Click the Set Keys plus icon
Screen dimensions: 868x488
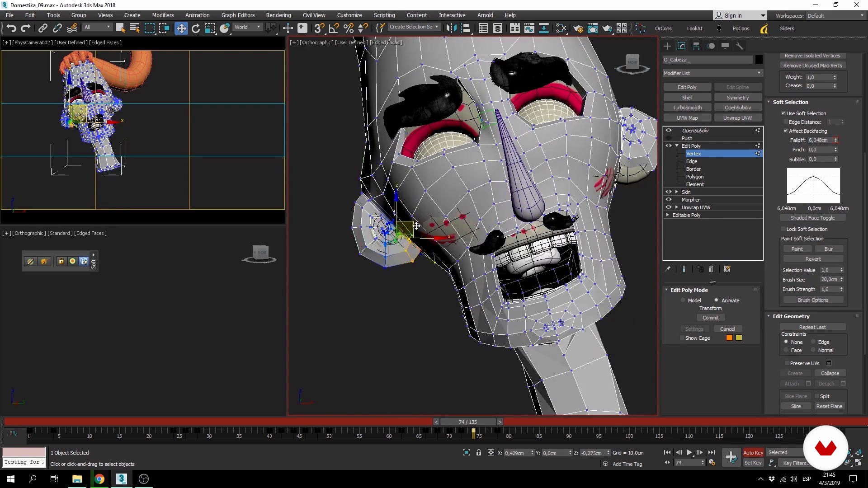pyautogui.click(x=731, y=457)
